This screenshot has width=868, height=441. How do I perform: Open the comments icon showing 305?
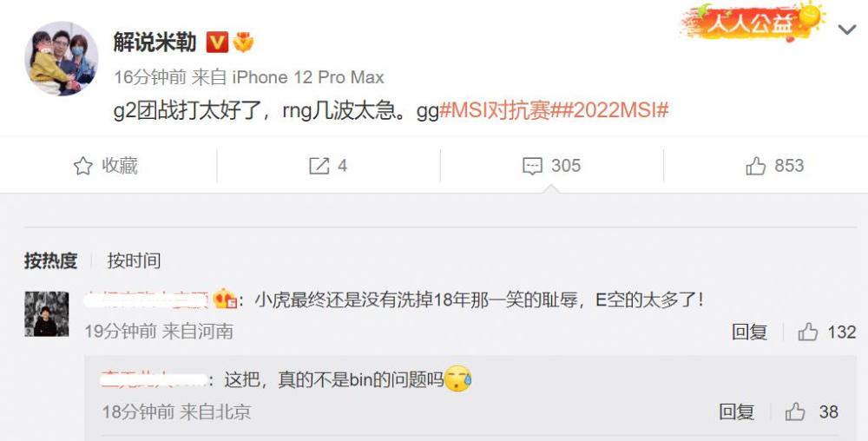click(551, 166)
